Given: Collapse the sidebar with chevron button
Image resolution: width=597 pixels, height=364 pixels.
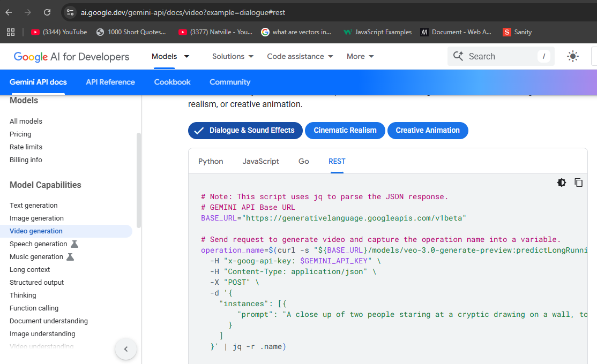Looking at the screenshot, I should tap(126, 349).
